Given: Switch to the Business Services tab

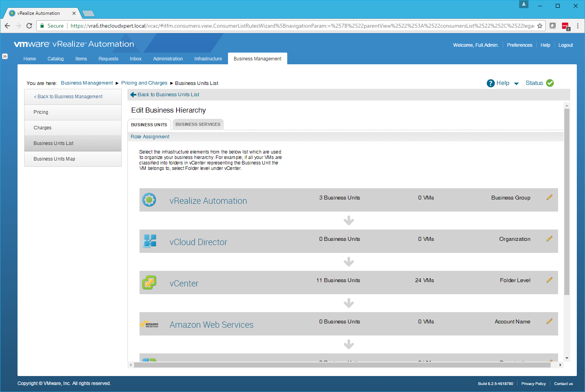Looking at the screenshot, I should [198, 124].
